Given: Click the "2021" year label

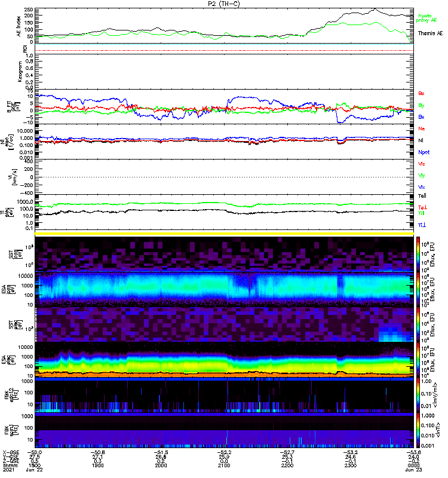Looking at the screenshot, I should click(x=9, y=470).
